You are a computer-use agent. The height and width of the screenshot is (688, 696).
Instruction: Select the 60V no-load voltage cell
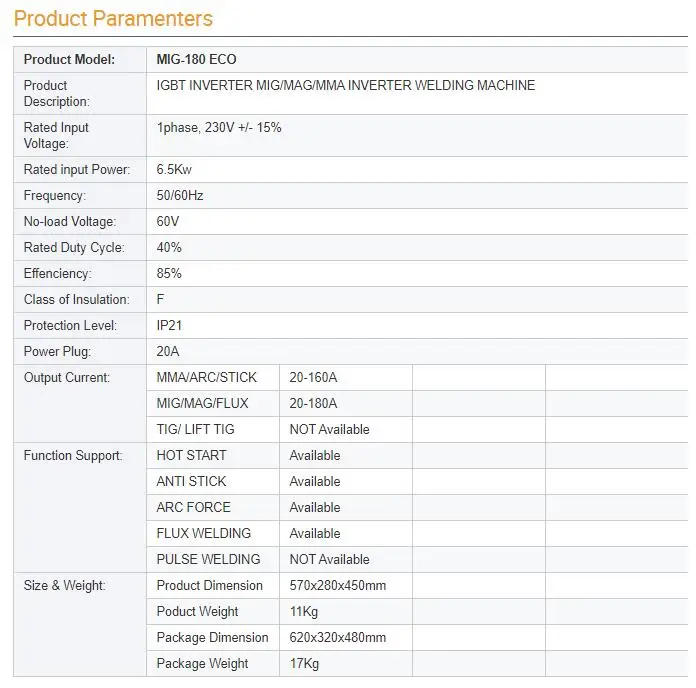coord(417,221)
